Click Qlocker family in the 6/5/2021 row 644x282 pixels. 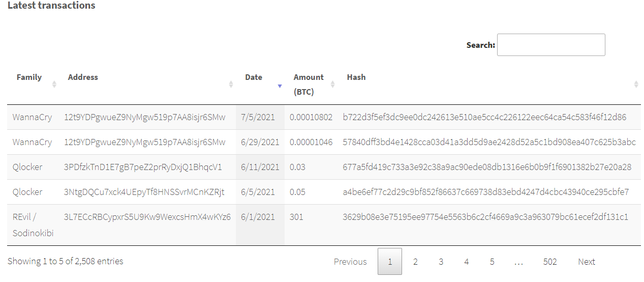tap(28, 192)
